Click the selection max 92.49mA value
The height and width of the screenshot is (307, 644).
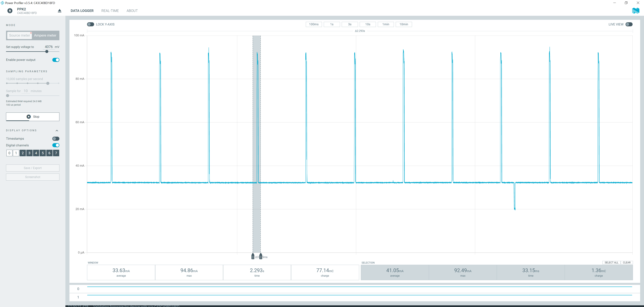463,270
